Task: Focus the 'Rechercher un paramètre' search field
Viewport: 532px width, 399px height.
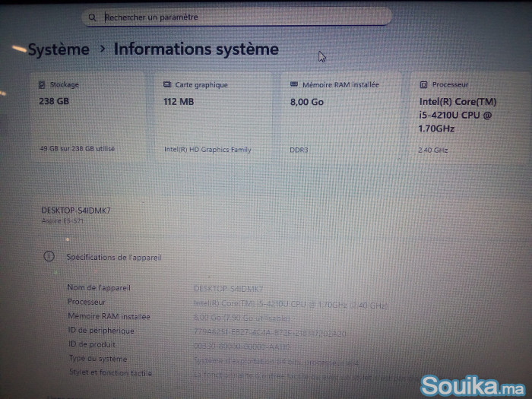Action: coord(237,17)
